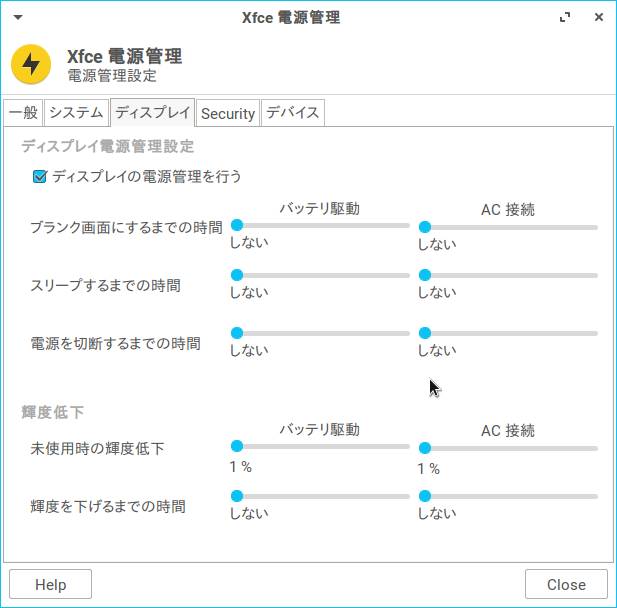Click the Help button

tap(50, 584)
